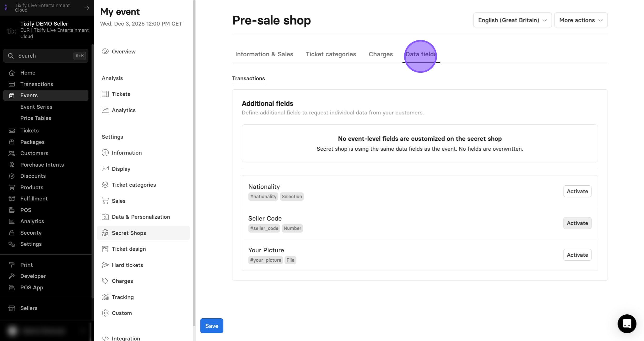
Task: Expand the More actions dropdown
Action: coord(581,20)
